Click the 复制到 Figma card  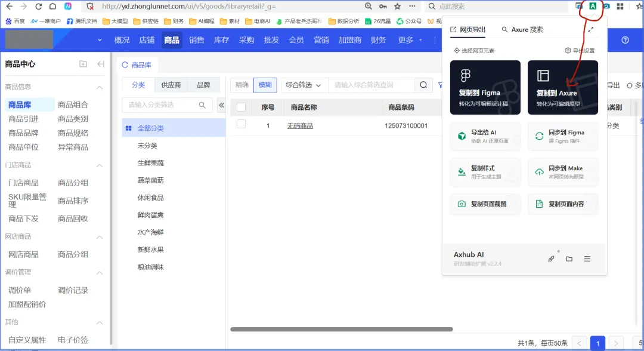(x=485, y=88)
